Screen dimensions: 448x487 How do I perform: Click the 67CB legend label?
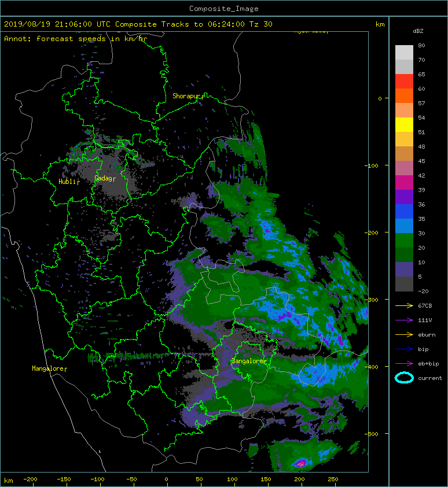point(425,305)
